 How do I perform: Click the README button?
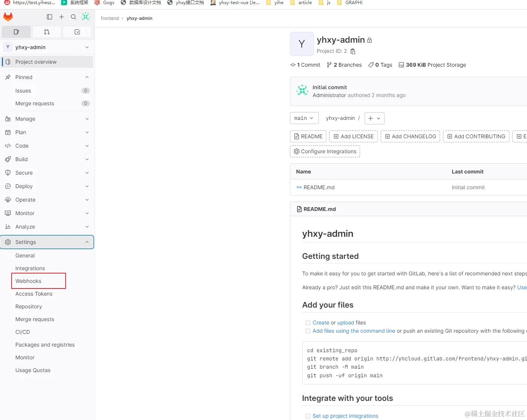click(x=308, y=136)
